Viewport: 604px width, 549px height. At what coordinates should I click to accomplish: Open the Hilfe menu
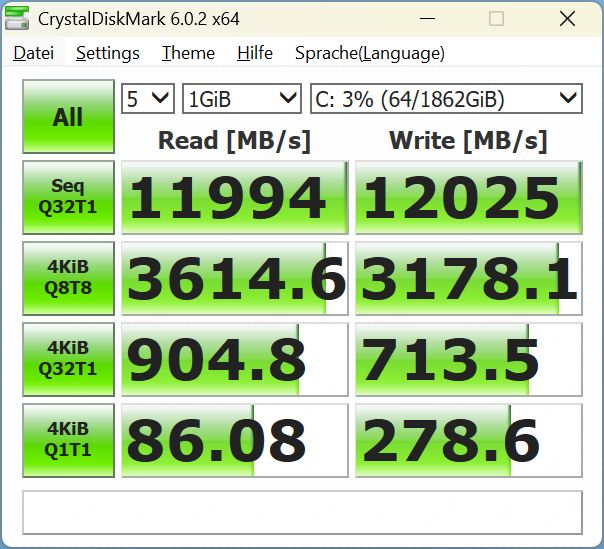255,53
